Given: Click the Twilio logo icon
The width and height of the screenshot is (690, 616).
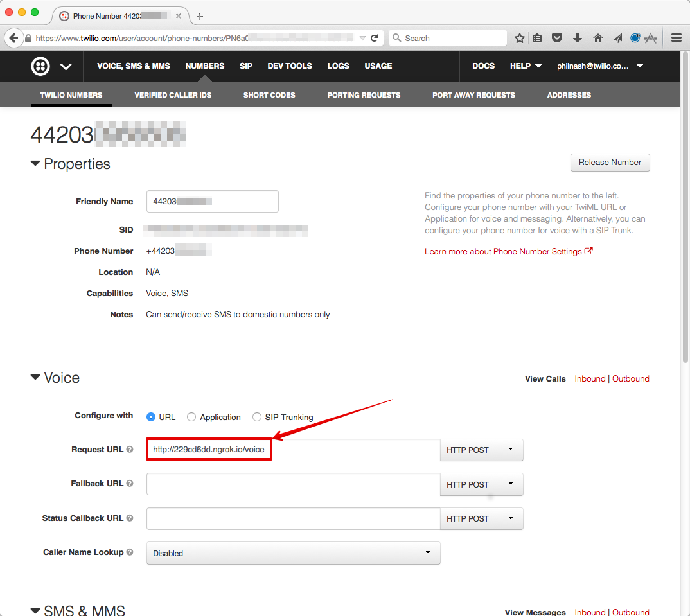Looking at the screenshot, I should pos(40,66).
